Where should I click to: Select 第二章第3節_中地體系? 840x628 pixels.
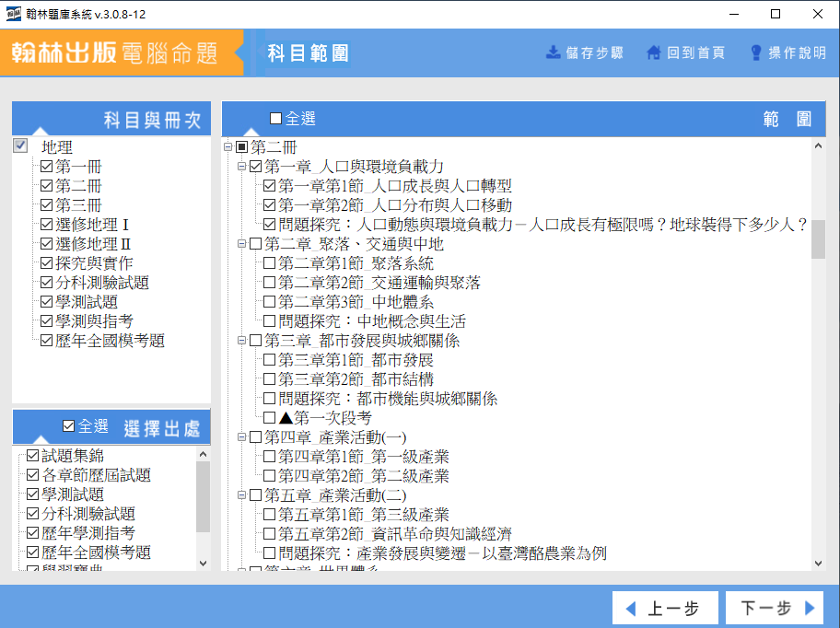356,301
